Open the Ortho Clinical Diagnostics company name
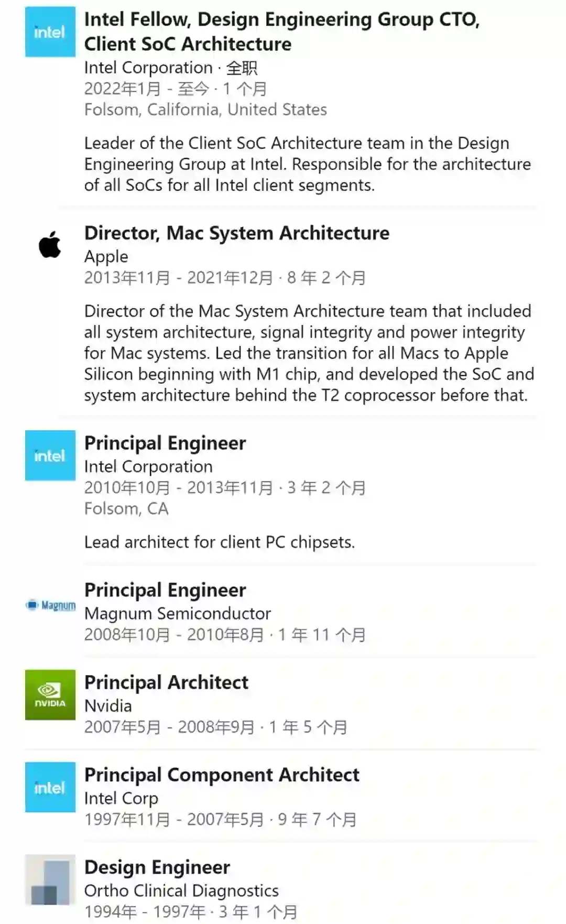The image size is (566, 924). (181, 890)
